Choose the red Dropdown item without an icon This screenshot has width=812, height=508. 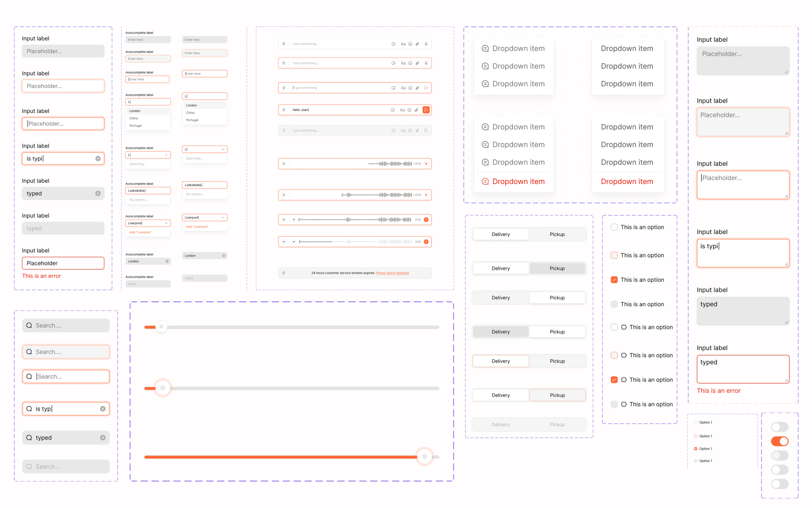[x=627, y=181]
